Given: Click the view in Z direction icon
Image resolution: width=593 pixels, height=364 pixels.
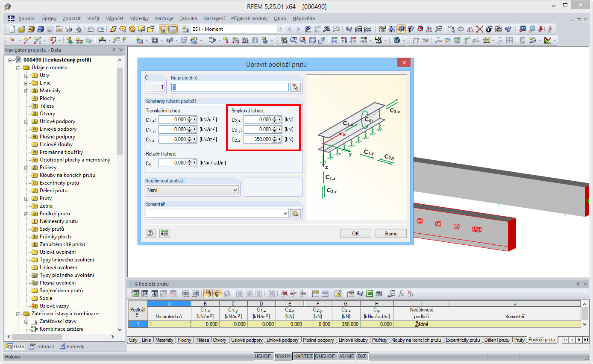Looking at the screenshot, I should 353,40.
